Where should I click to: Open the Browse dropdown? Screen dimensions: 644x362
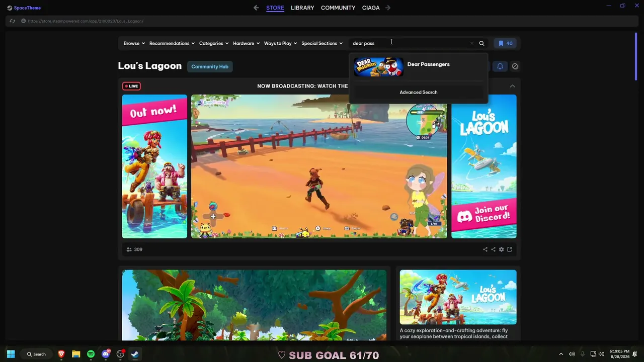(x=134, y=43)
